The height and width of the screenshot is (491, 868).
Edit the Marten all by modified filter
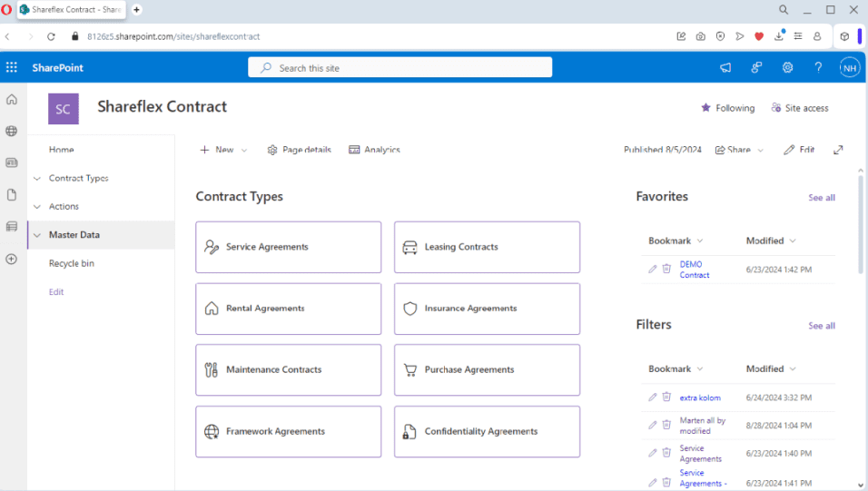(653, 425)
